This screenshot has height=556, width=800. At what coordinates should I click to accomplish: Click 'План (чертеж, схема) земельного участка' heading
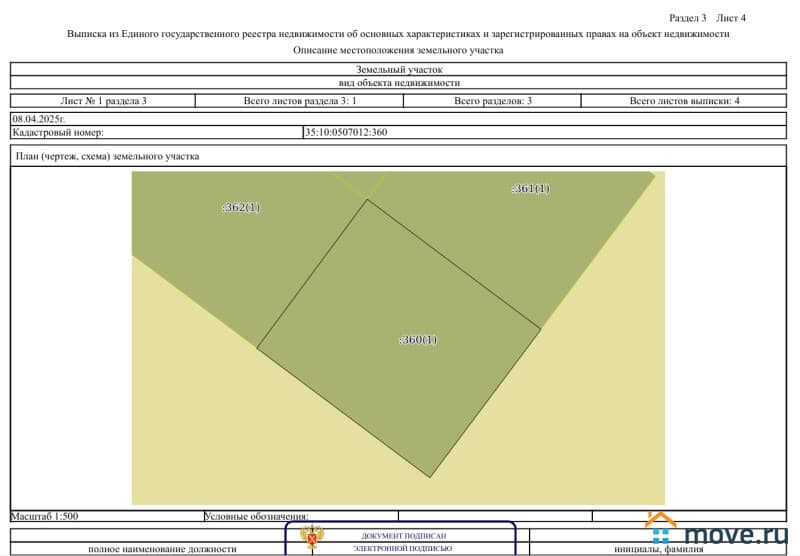pyautogui.click(x=108, y=156)
